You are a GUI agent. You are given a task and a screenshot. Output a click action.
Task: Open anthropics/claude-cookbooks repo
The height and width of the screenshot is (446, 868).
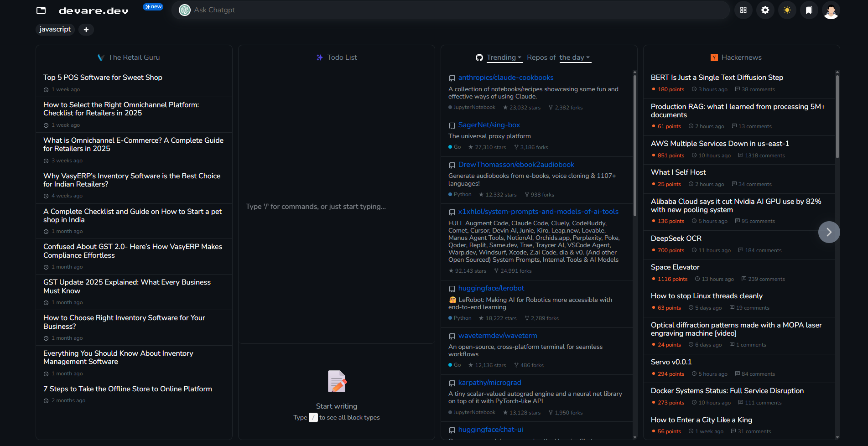506,78
